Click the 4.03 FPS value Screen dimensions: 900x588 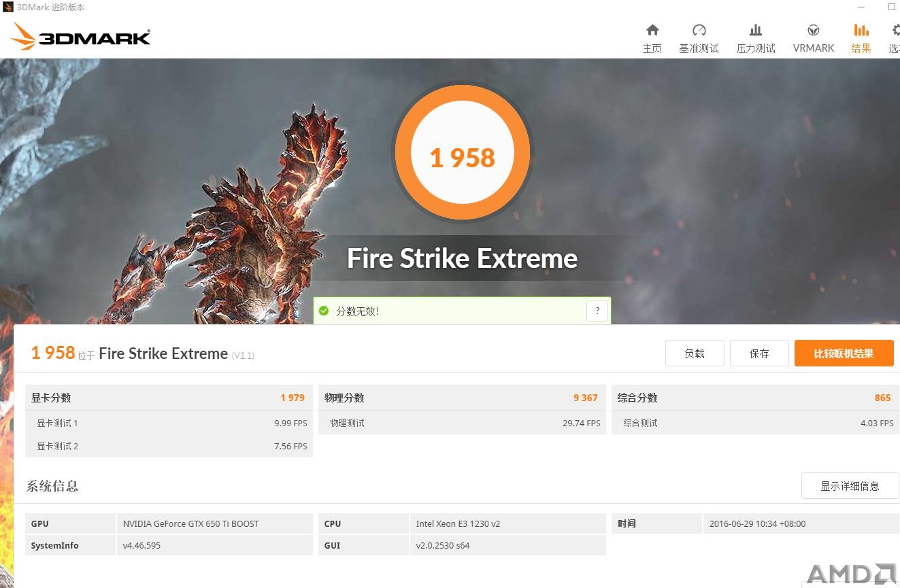click(877, 423)
